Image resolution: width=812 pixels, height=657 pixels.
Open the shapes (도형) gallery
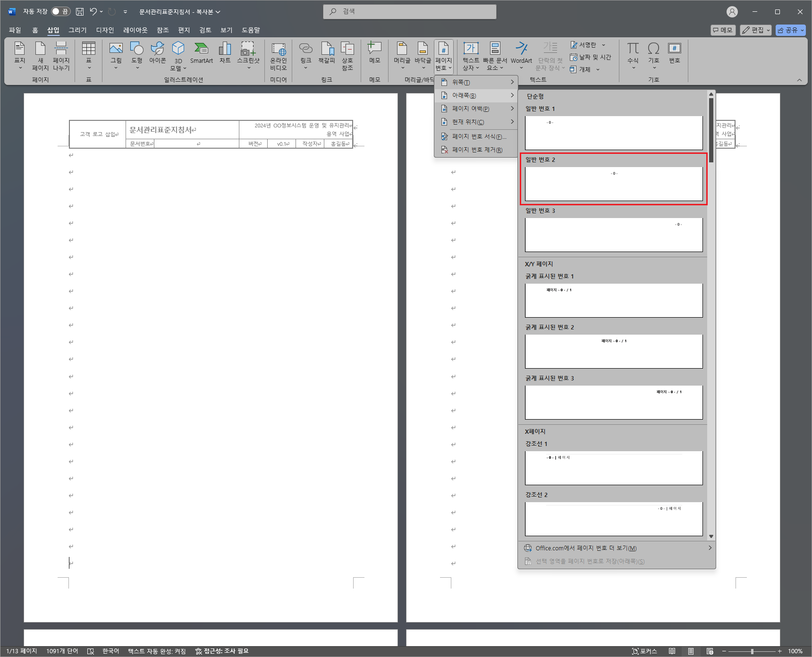coord(137,56)
